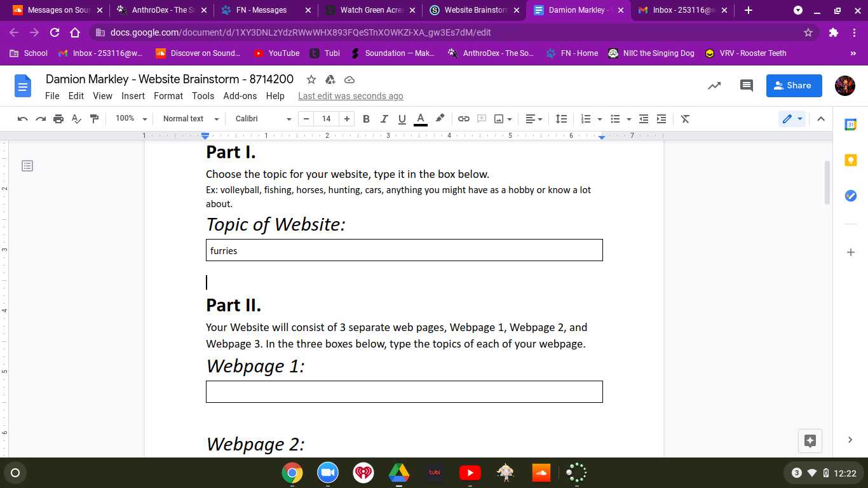Click the Get add-ons plus icon
The height and width of the screenshot is (488, 868).
850,252
